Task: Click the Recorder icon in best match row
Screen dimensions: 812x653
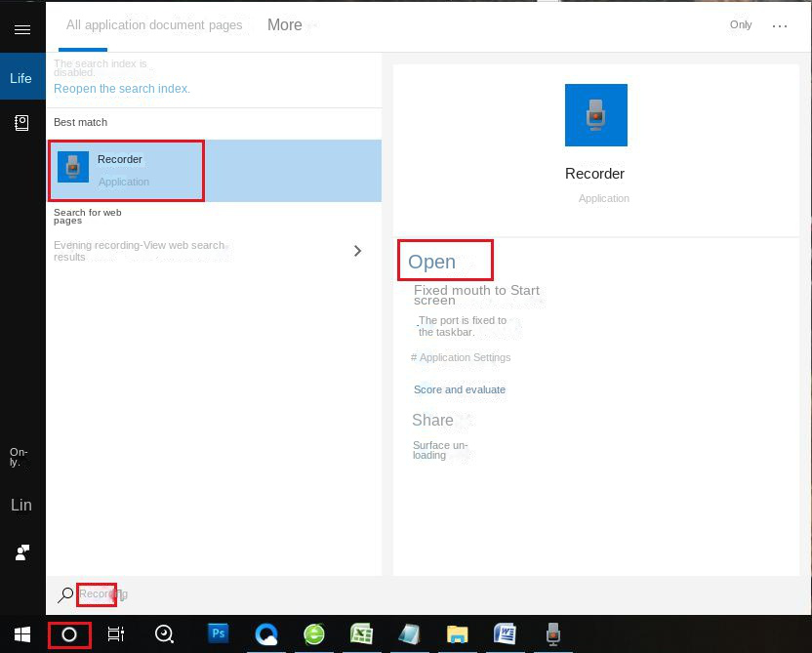Action: pyautogui.click(x=73, y=167)
